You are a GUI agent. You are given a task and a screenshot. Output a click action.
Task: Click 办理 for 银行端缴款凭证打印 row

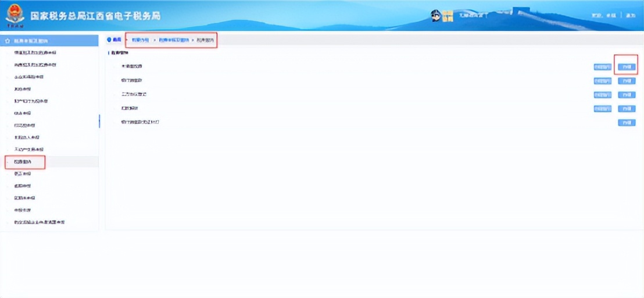(x=627, y=122)
